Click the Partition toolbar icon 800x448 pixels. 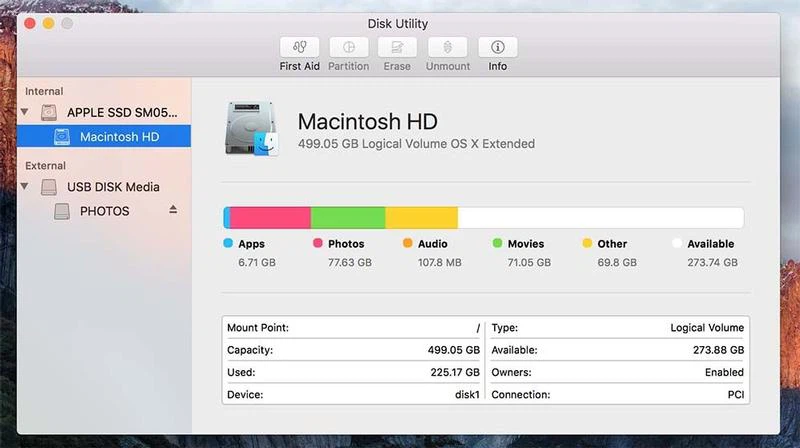(x=349, y=47)
